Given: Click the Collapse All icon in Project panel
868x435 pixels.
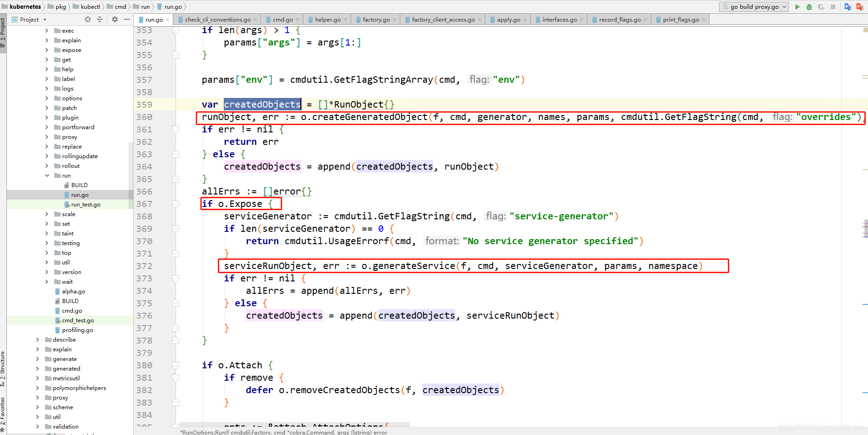Looking at the screenshot, I should [x=100, y=19].
